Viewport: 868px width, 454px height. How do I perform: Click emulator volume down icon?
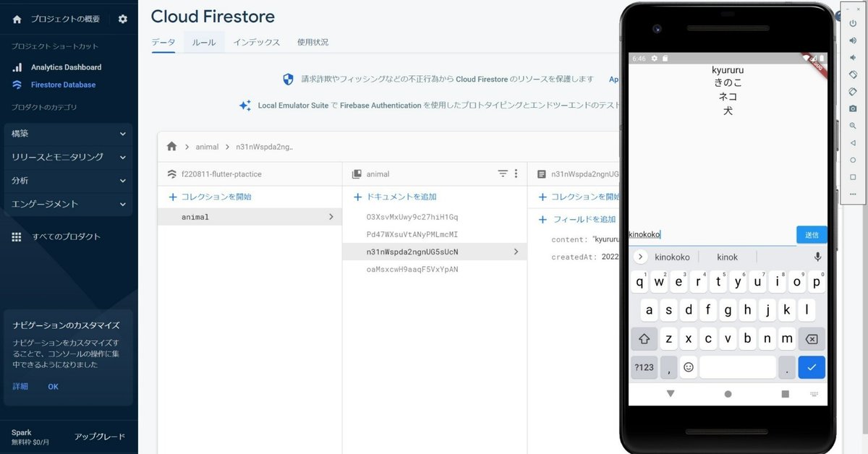(x=853, y=57)
